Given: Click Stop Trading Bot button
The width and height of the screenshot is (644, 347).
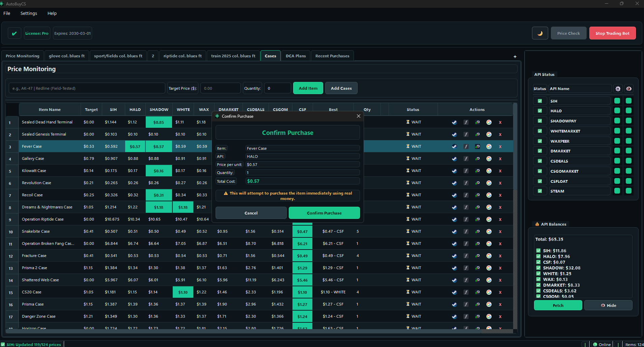Looking at the screenshot, I should (612, 33).
